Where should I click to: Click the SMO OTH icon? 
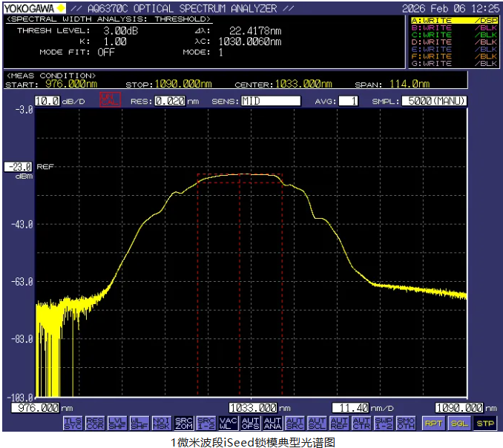click(406, 423)
